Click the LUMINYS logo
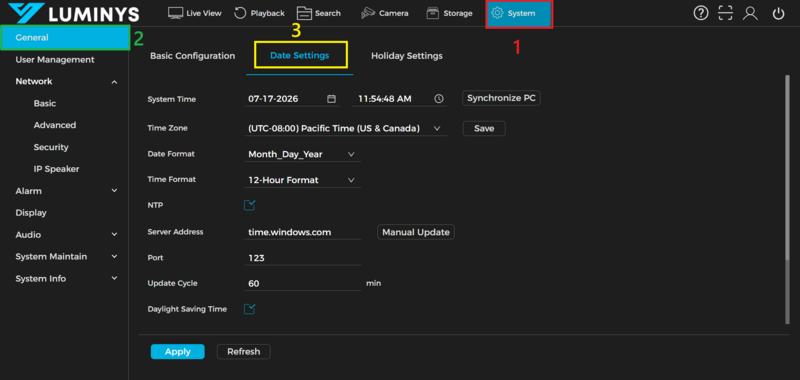The height and width of the screenshot is (380, 800). (74, 14)
